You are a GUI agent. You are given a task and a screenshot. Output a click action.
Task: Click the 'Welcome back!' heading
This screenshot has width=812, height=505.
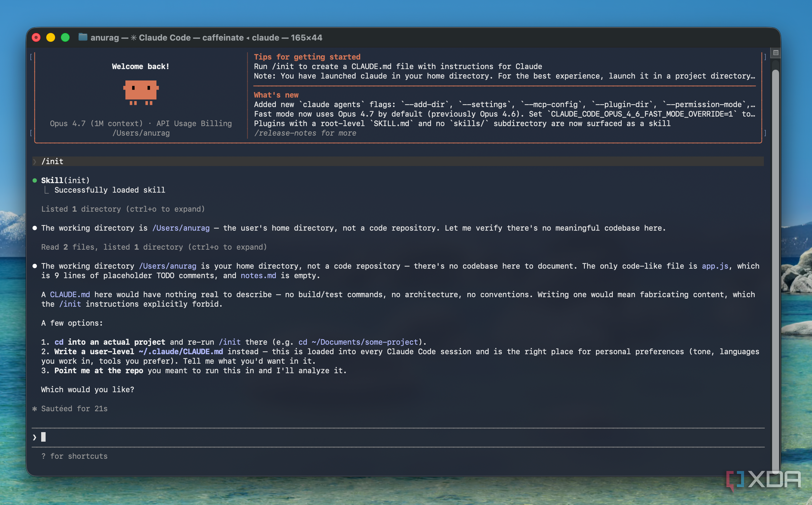pos(141,67)
